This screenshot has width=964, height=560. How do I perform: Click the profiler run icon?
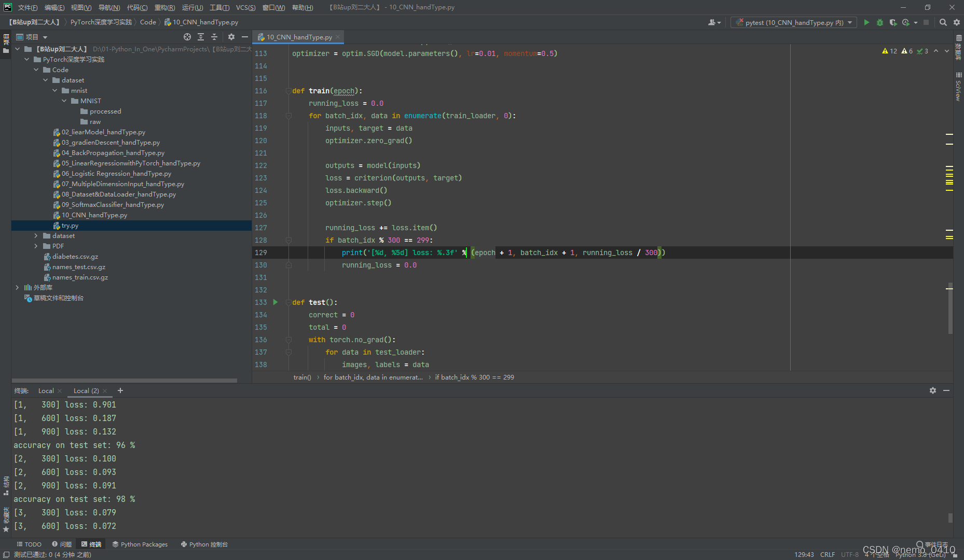[x=905, y=22]
